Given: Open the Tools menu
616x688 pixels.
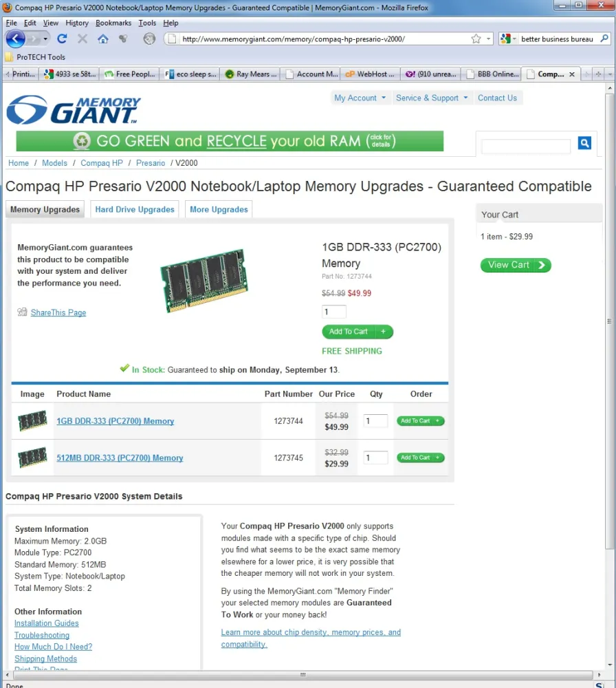Looking at the screenshot, I should click(147, 23).
